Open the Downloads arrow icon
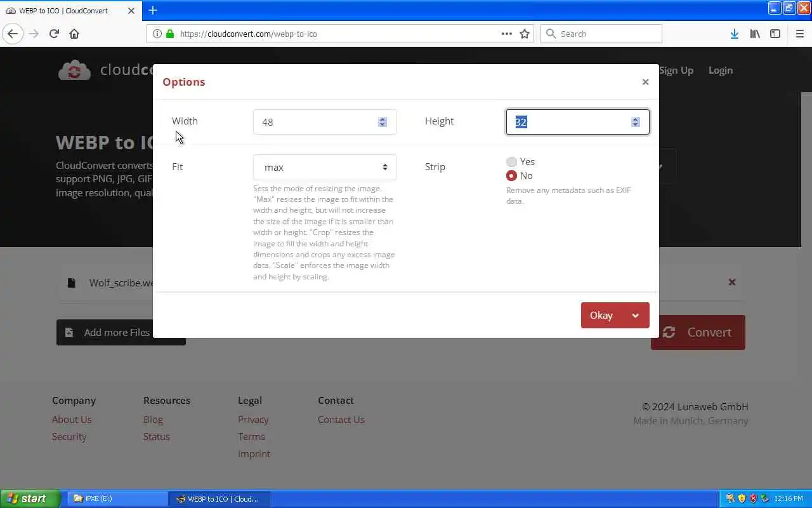 point(734,34)
